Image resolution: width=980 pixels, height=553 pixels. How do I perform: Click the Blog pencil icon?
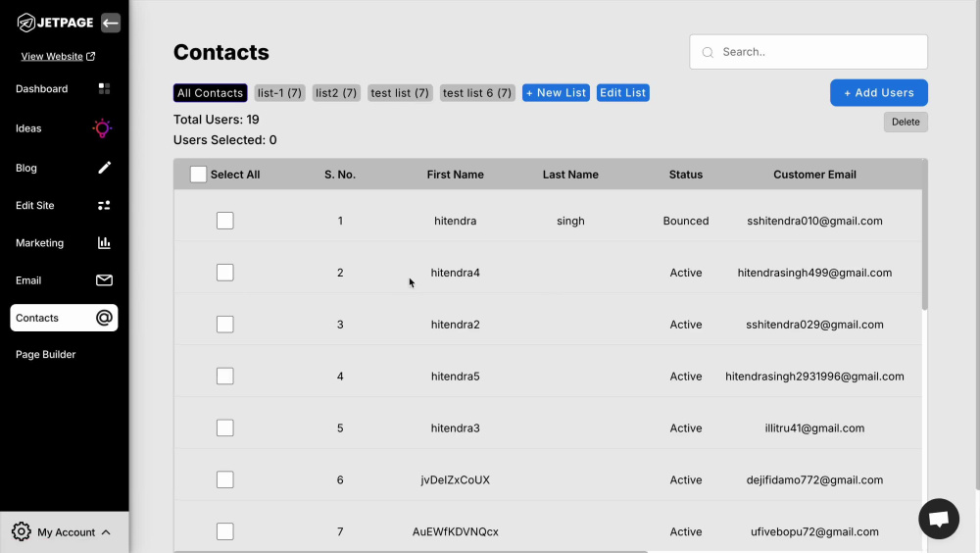coord(105,168)
